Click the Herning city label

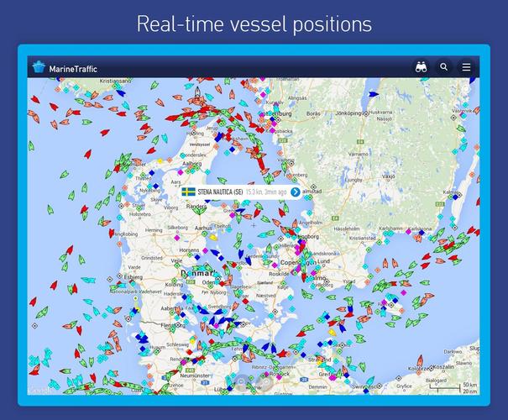(x=154, y=230)
